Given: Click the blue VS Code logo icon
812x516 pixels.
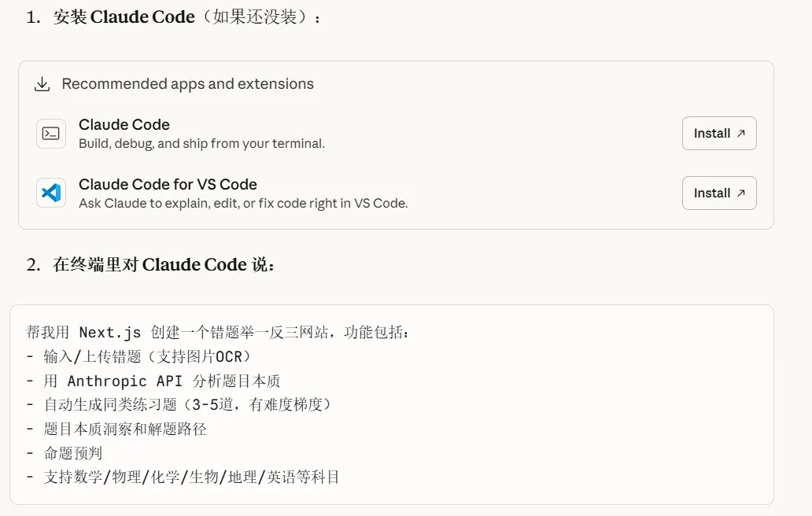Looking at the screenshot, I should pos(51,193).
